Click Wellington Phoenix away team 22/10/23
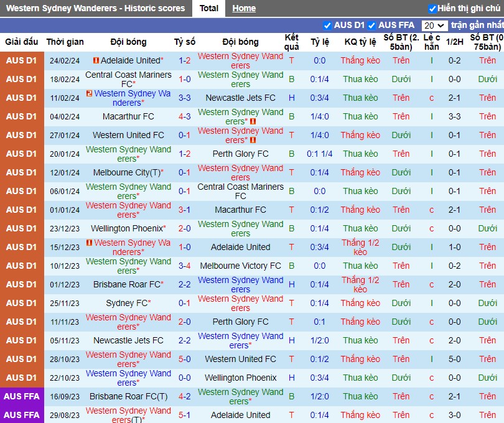 pyautogui.click(x=240, y=378)
